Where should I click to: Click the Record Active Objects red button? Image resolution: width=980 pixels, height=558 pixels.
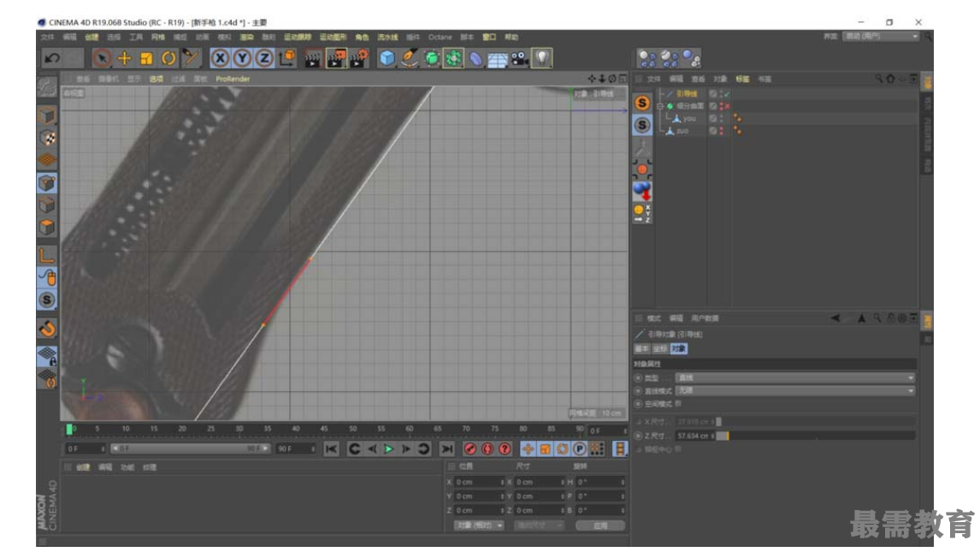click(470, 448)
